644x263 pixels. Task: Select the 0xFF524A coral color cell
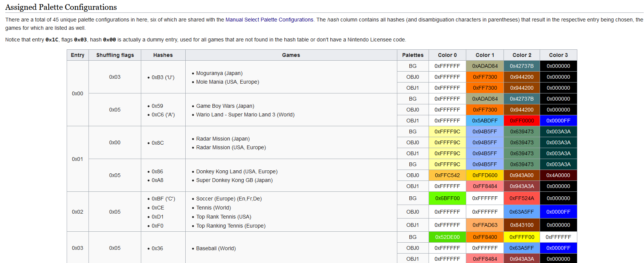tap(522, 198)
